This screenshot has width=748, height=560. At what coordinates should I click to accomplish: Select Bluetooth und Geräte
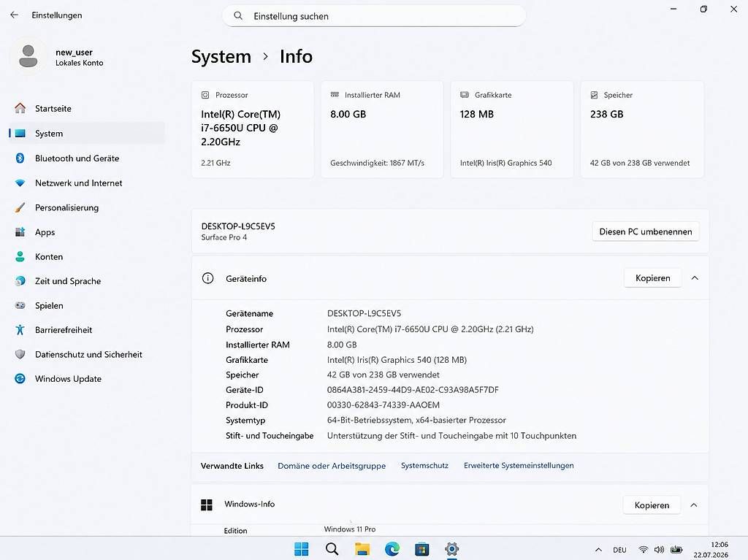coord(87,158)
